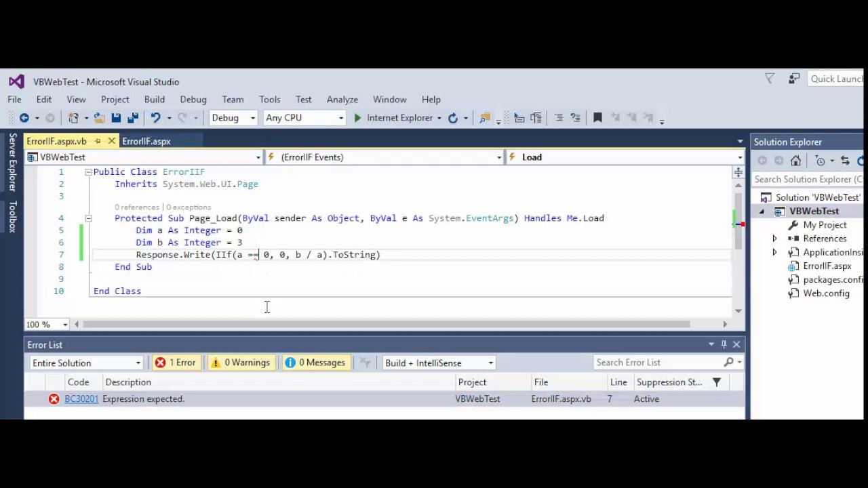Sort the Error List by Description column
This screenshot has height=488, width=868.
[x=280, y=382]
